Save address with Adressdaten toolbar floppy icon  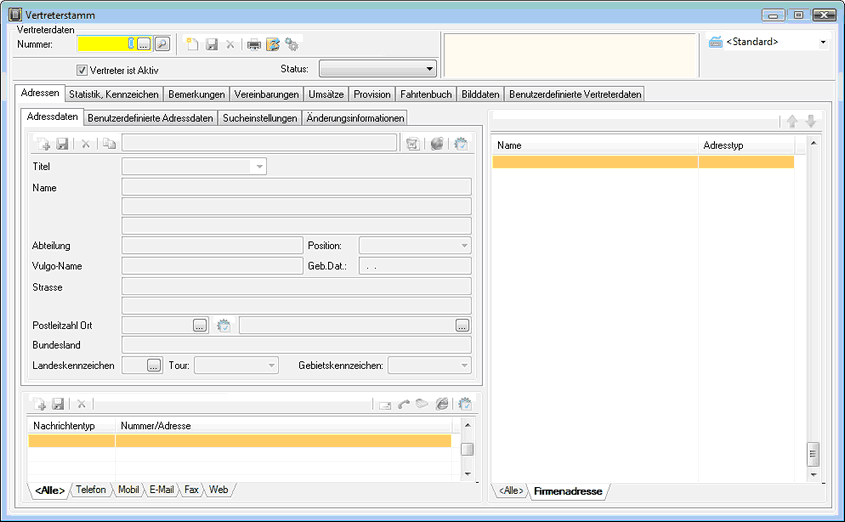tap(63, 144)
